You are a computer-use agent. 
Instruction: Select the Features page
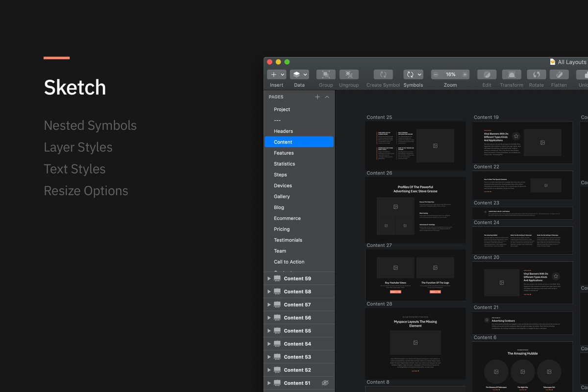[299, 153]
